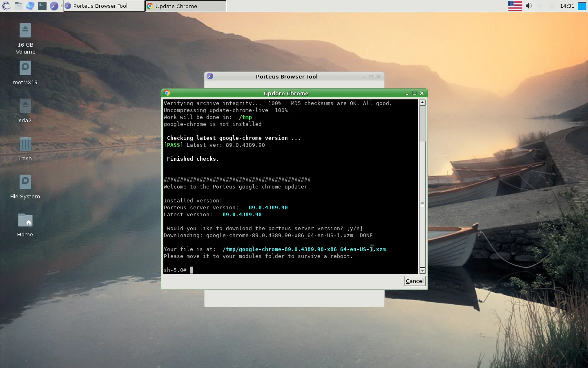The width and height of the screenshot is (588, 368).
Task: Open the Porteus start menu
Action: pyautogui.click(x=6, y=6)
